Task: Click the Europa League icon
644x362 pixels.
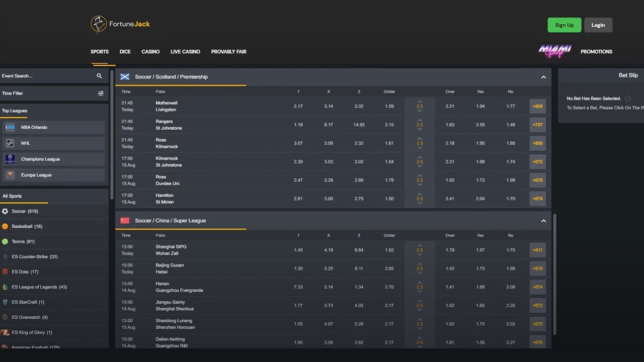Action: tap(10, 175)
